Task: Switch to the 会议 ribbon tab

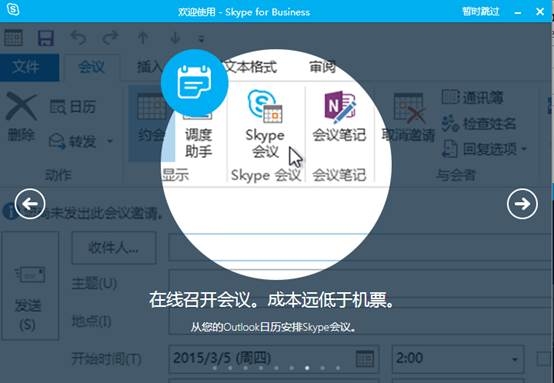Action: tap(91, 66)
